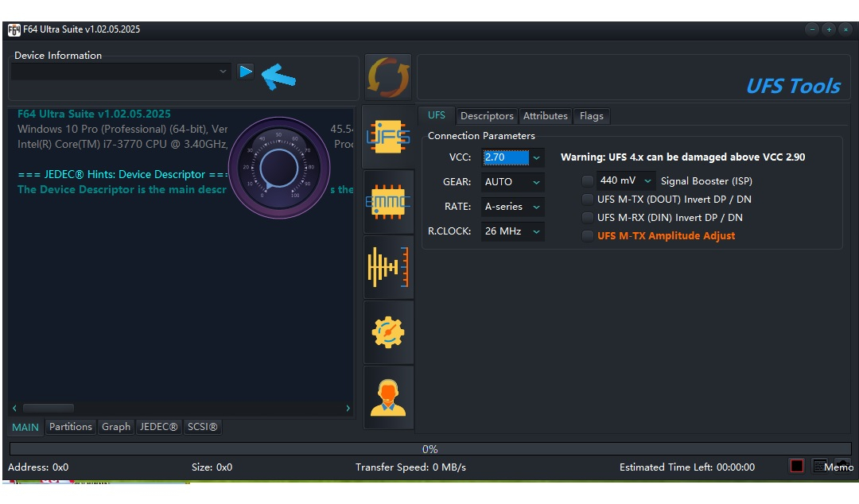The height and width of the screenshot is (504, 859).
Task: Click the speed gauge dial
Action: [x=279, y=168]
